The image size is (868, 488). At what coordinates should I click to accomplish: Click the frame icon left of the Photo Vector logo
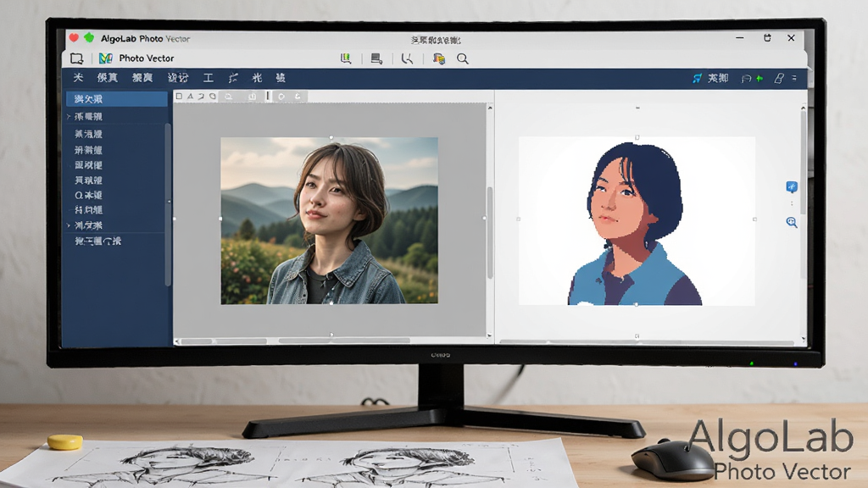click(77, 58)
